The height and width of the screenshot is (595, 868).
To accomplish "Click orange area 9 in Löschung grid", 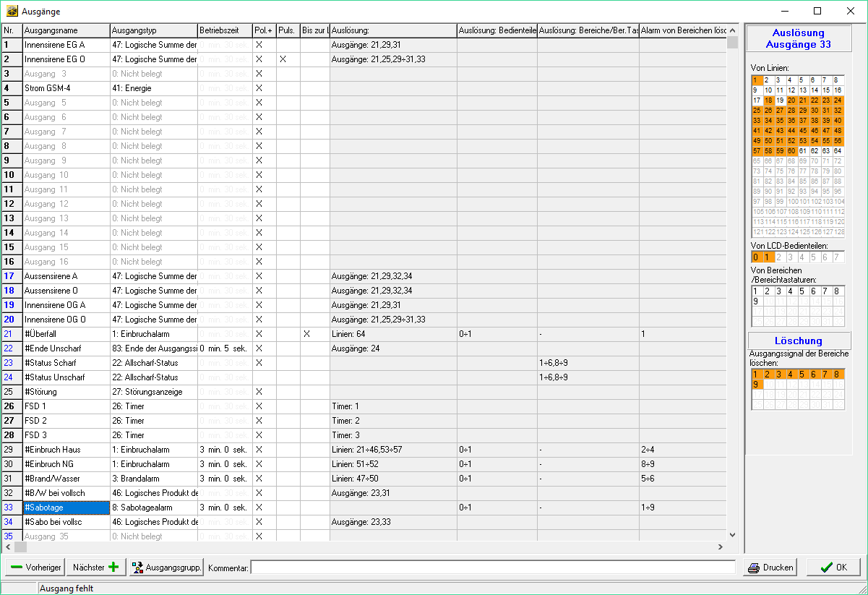I will click(x=757, y=385).
